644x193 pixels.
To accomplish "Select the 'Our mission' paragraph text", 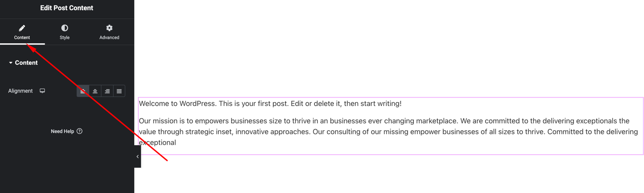I will click(x=387, y=132).
